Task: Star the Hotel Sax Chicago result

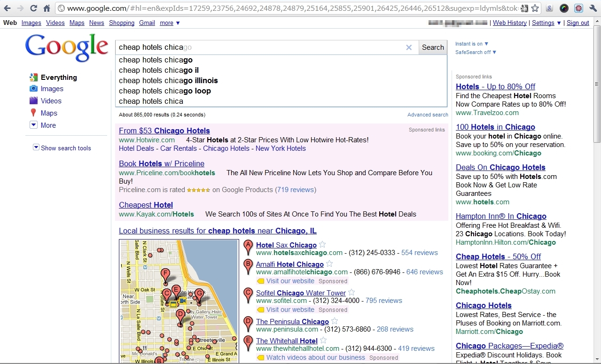Action: coord(322,244)
